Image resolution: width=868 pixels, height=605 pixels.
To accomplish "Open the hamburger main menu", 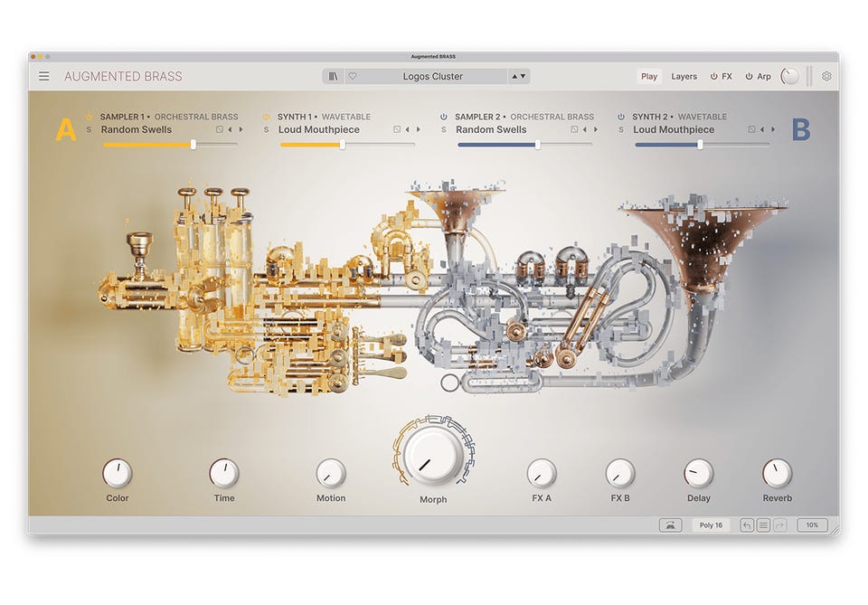I will click(x=43, y=77).
